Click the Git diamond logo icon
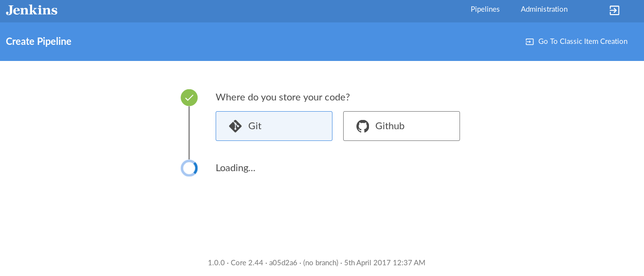Image resolution: width=644 pixels, height=276 pixels. pos(235,126)
